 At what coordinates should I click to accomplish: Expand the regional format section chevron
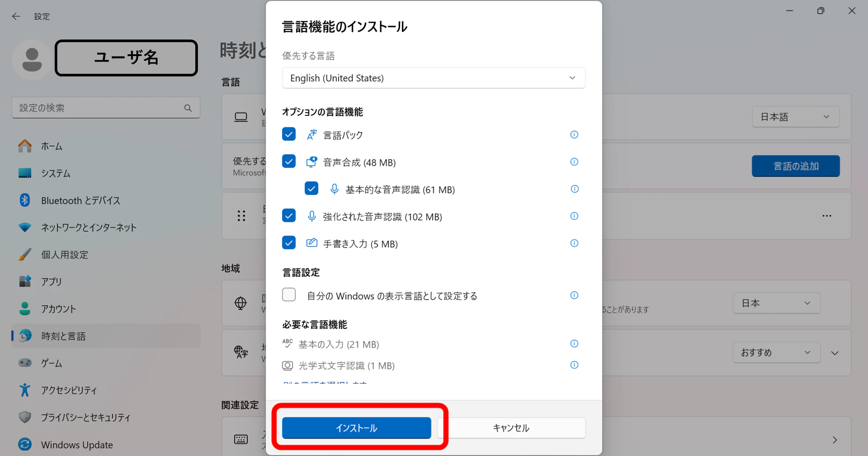click(835, 353)
